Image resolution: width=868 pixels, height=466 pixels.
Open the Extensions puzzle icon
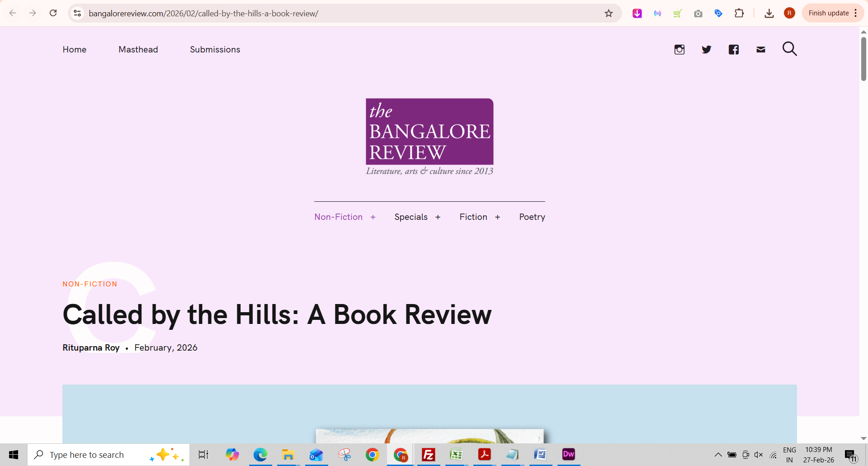739,13
